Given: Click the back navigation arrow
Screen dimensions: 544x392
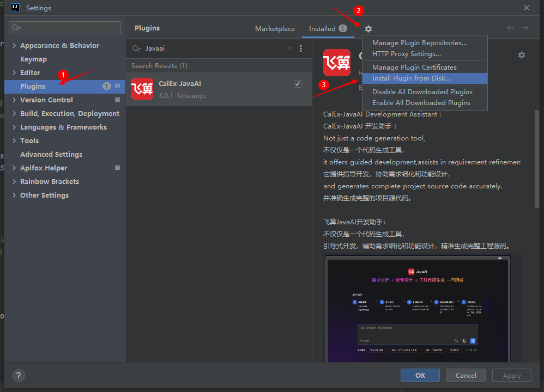Looking at the screenshot, I should point(510,28).
